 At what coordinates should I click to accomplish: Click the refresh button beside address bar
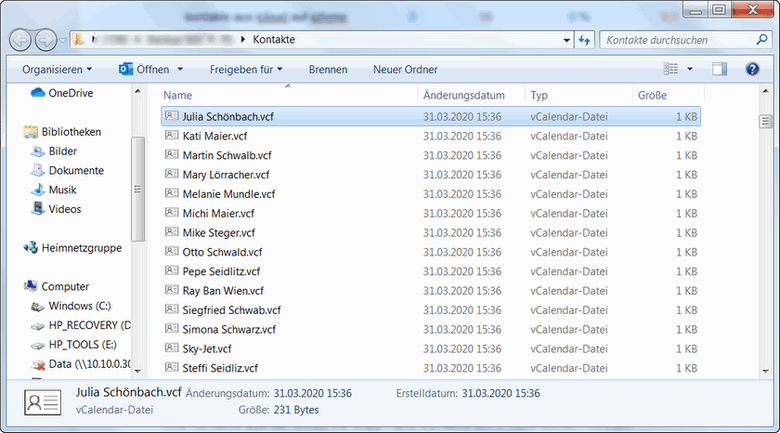585,40
